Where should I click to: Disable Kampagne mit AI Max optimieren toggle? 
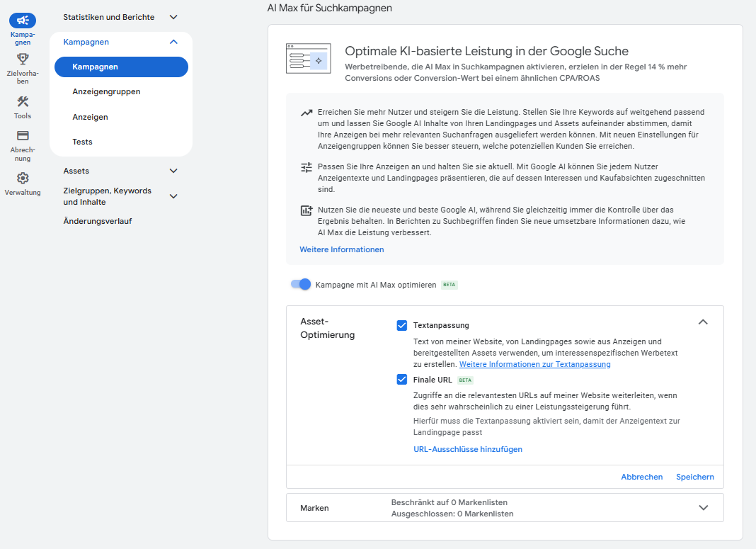[x=301, y=284]
